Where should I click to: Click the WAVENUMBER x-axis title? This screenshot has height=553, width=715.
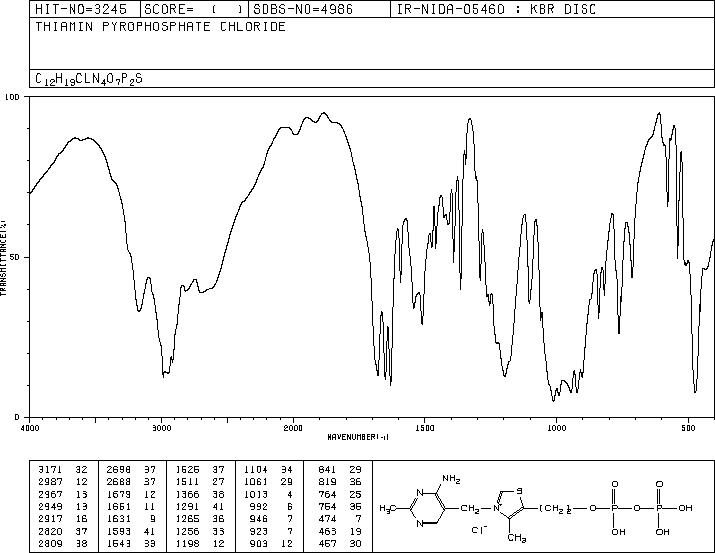pos(358,437)
